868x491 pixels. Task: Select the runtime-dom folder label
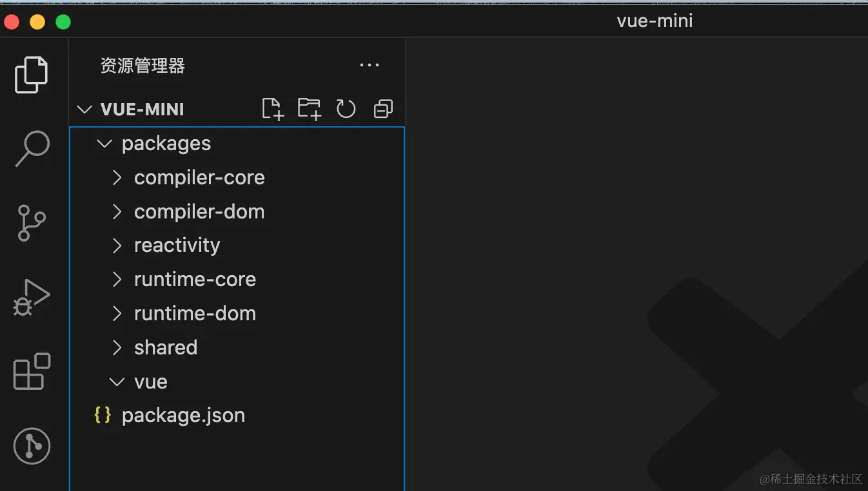tap(195, 314)
